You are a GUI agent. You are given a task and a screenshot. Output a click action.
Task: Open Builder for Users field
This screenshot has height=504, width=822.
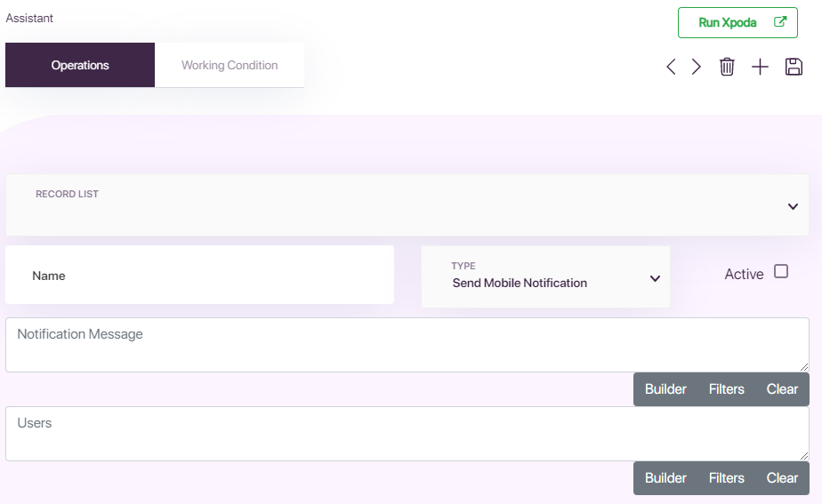(x=665, y=478)
